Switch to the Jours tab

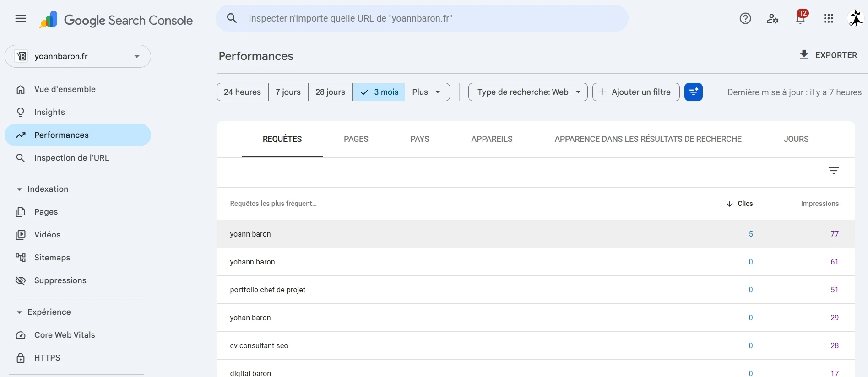coord(796,139)
